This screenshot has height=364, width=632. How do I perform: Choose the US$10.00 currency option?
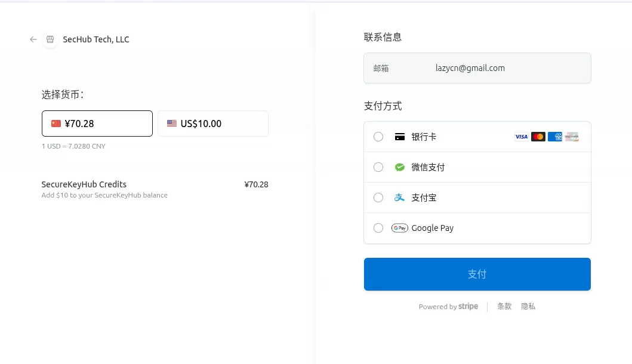pos(213,124)
